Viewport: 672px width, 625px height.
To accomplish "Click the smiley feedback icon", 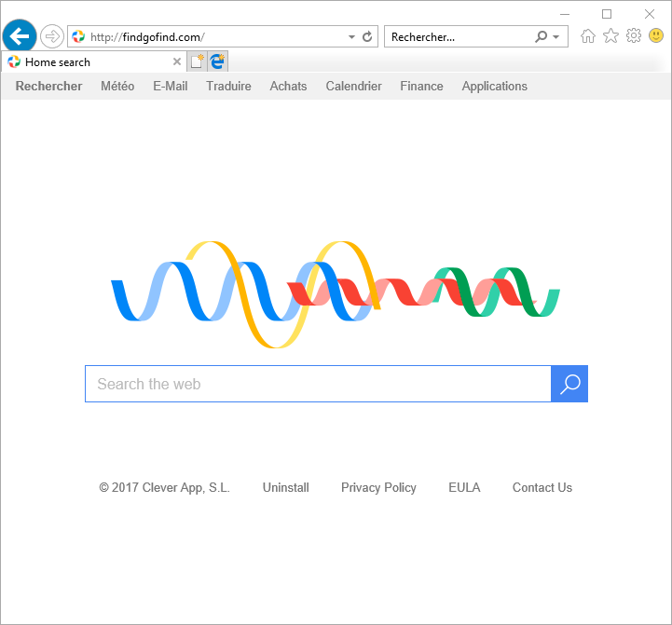I will [x=656, y=36].
